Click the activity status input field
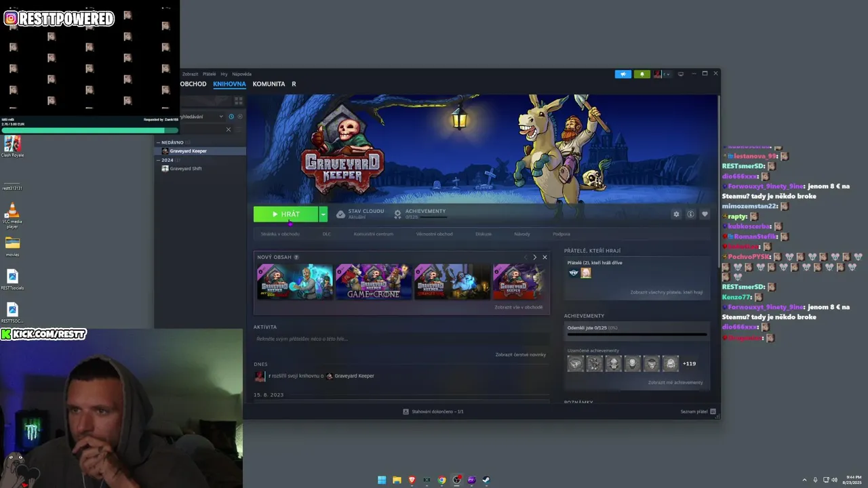The image size is (868, 488). (401, 339)
